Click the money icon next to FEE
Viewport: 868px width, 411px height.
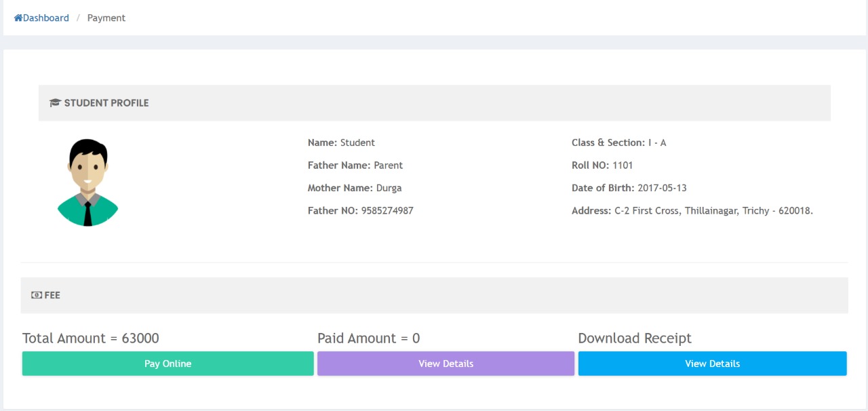pos(37,295)
